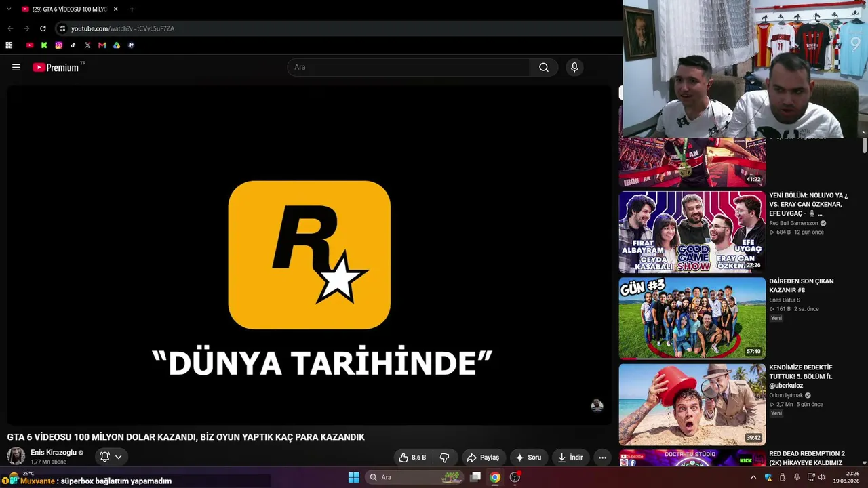Open the Enis Kirazoglu channel name link

point(54,453)
